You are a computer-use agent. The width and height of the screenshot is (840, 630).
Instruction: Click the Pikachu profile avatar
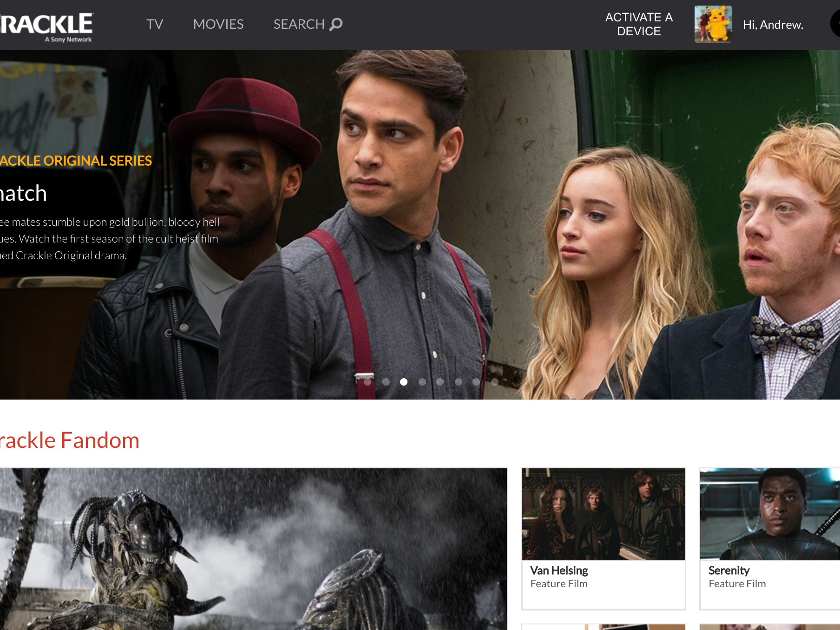pyautogui.click(x=713, y=24)
